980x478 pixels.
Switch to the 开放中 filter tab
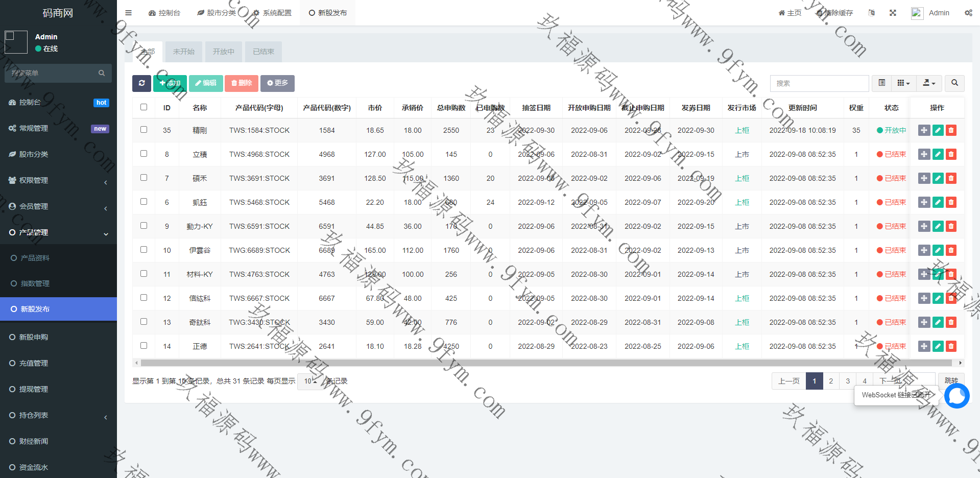click(224, 52)
